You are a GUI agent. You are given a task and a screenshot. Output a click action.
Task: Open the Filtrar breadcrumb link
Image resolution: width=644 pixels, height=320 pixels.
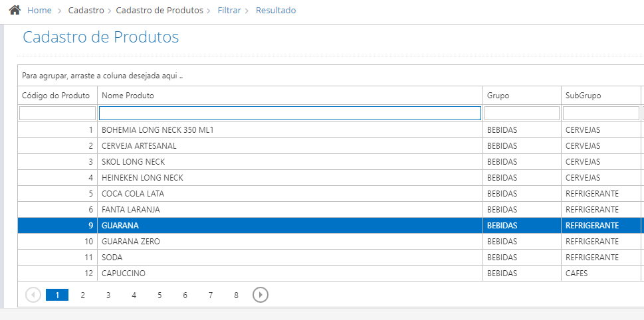(x=229, y=10)
